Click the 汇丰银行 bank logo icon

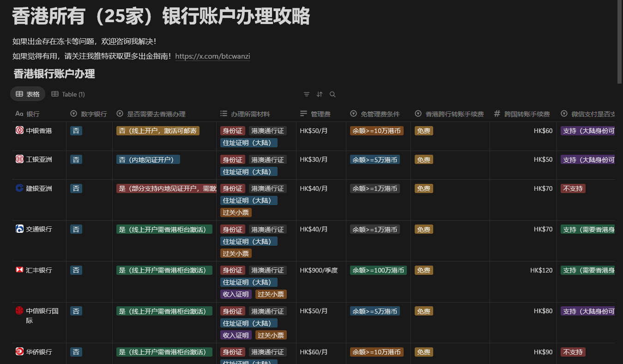(19, 270)
